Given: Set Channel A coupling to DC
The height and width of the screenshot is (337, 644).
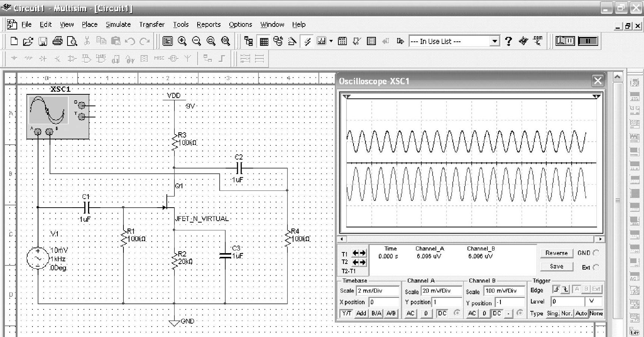Looking at the screenshot, I should click(x=442, y=314).
